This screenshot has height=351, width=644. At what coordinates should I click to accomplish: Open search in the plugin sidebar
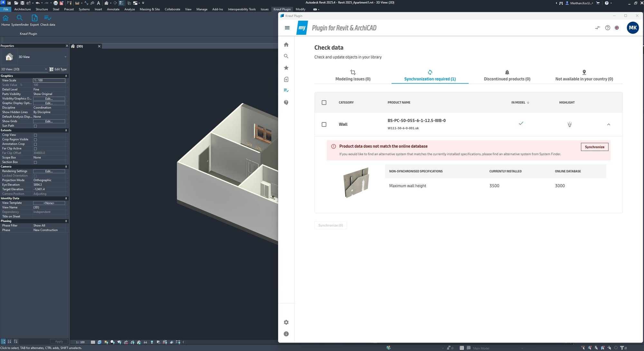click(x=286, y=56)
